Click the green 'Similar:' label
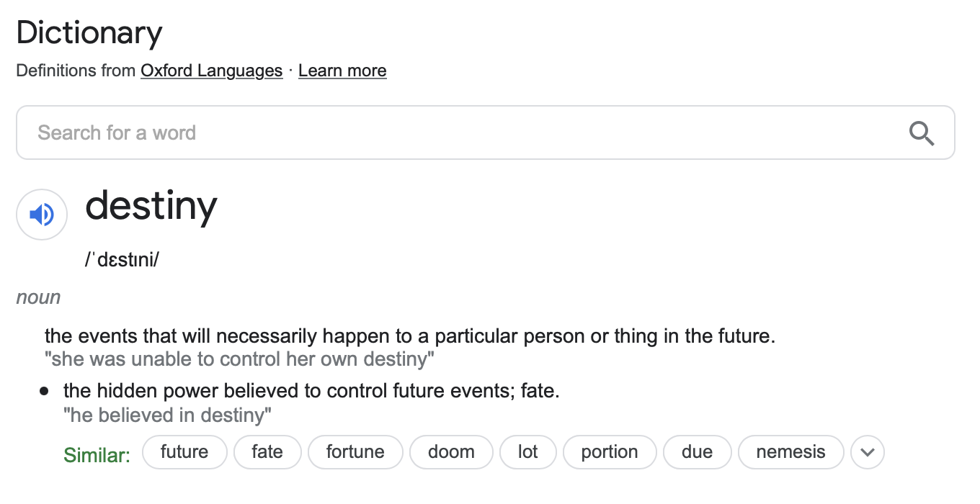980x504 pixels. click(97, 455)
